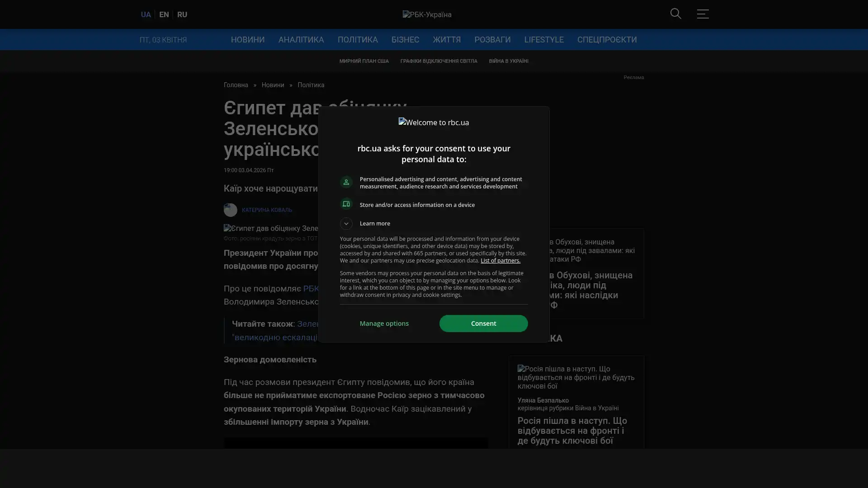Open the search magnifier icon
Image resolution: width=868 pixels, height=488 pixels.
675,14
